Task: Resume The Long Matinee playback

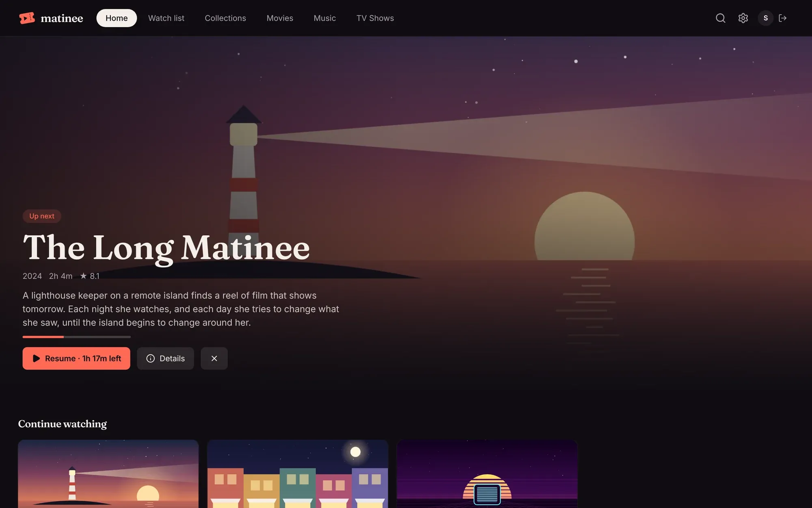Action: point(76,358)
